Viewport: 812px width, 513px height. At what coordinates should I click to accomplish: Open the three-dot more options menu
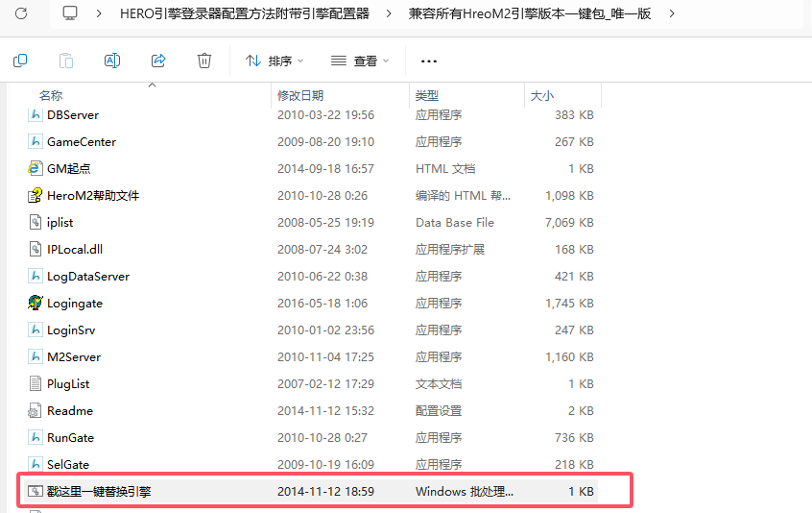click(x=429, y=61)
